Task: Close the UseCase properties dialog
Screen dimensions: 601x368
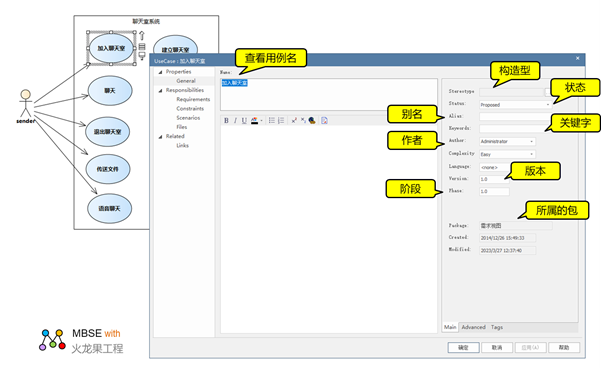Action: 578,58
